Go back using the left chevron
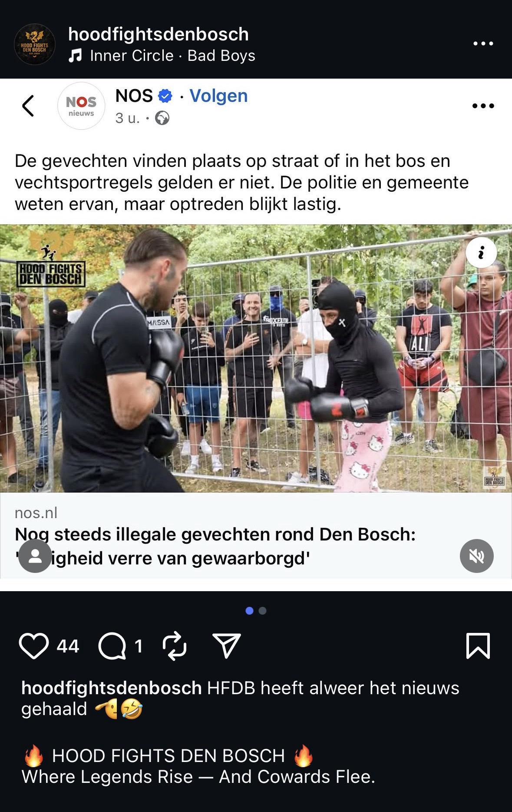The image size is (512, 812). pos(28,106)
